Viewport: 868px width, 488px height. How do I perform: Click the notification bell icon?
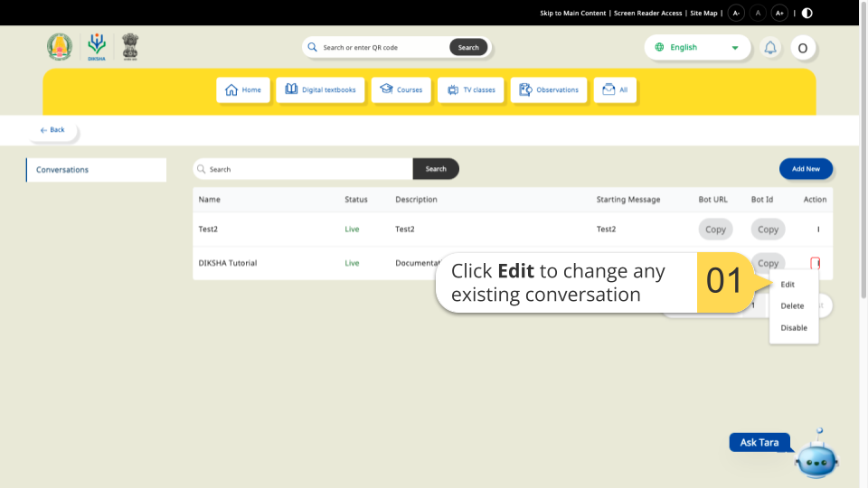click(770, 48)
